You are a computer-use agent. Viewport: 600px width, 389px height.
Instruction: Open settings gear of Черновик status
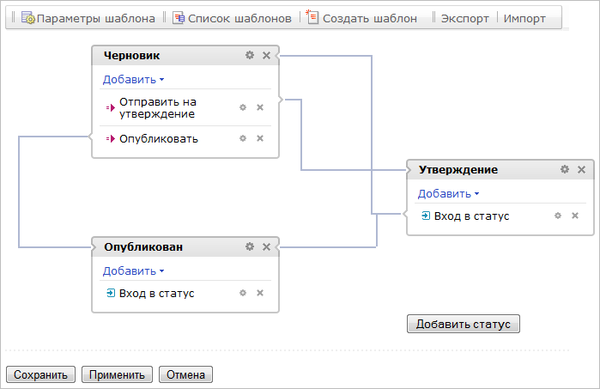(249, 55)
